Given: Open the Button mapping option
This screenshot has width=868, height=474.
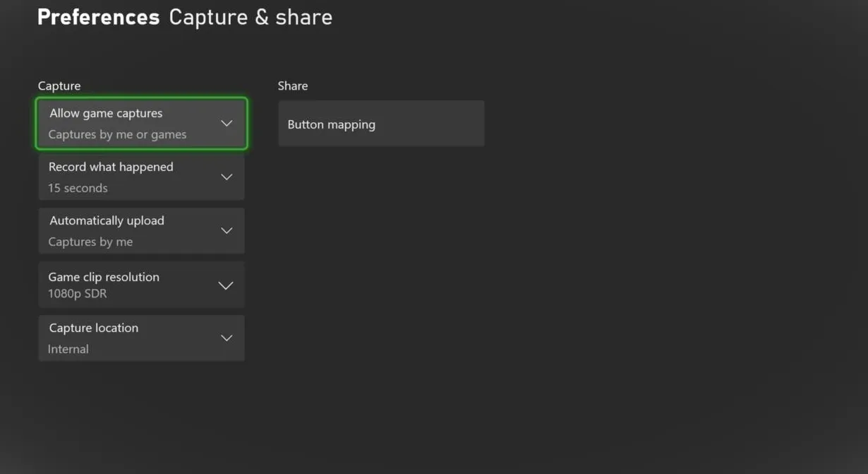Looking at the screenshot, I should point(381,124).
